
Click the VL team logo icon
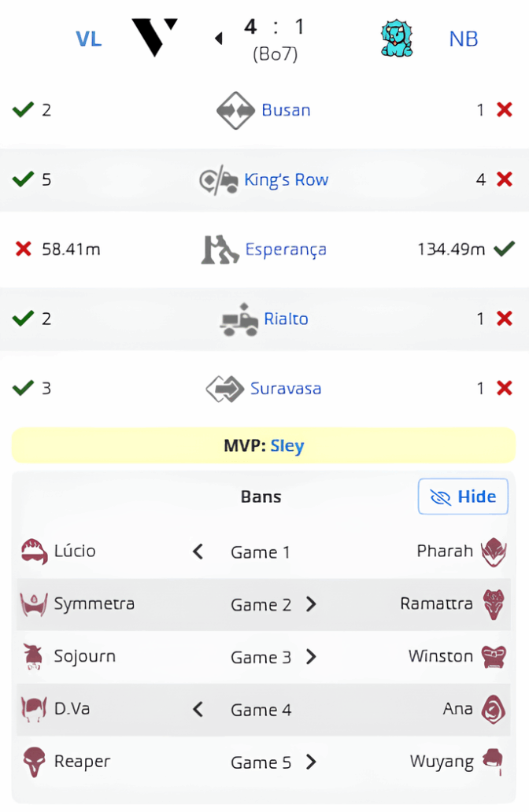coord(154,38)
